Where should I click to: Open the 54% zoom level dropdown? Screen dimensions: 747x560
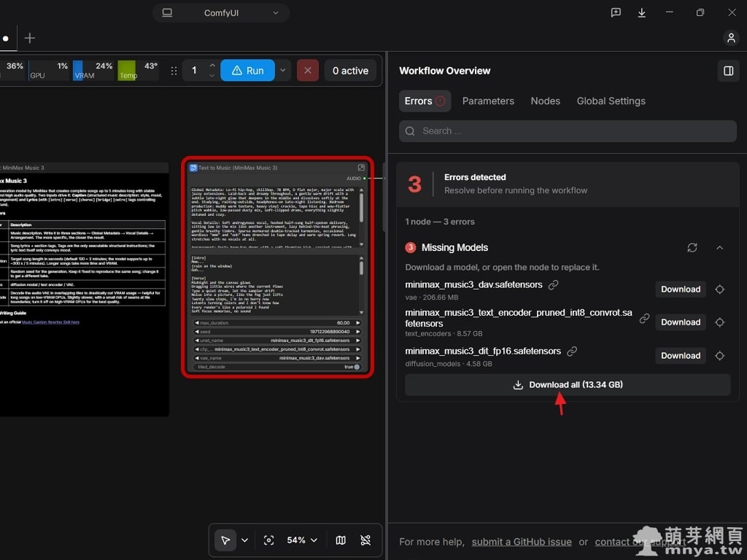[x=301, y=540]
